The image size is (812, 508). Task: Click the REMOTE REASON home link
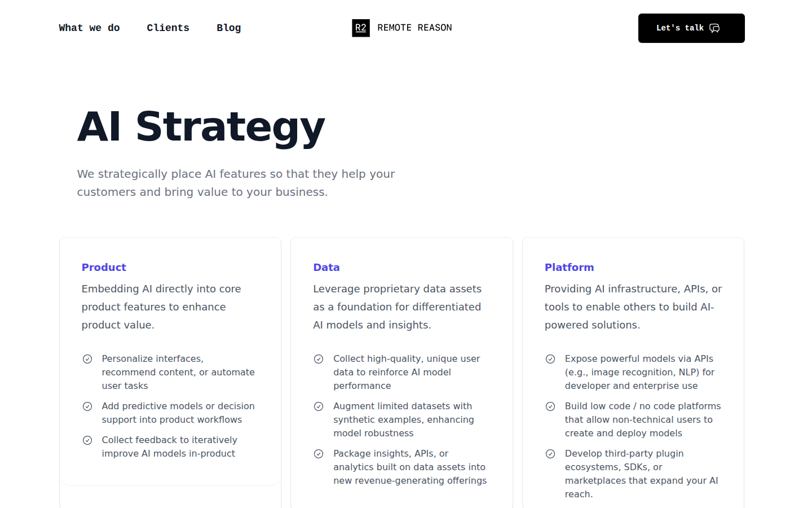tap(414, 28)
